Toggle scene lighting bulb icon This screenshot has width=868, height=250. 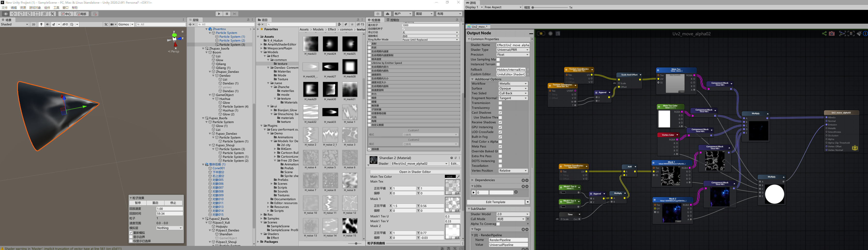click(41, 24)
